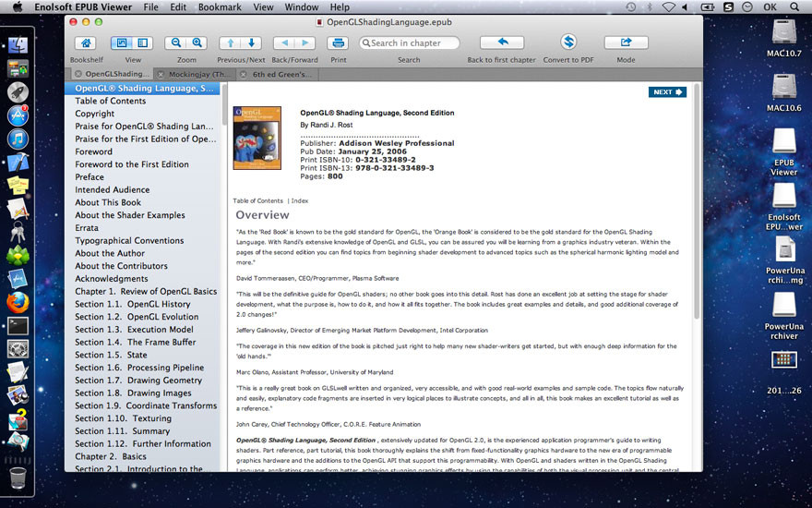Click the sidebar vertical scrollbar
The height and width of the screenshot is (508, 812).
click(x=224, y=104)
